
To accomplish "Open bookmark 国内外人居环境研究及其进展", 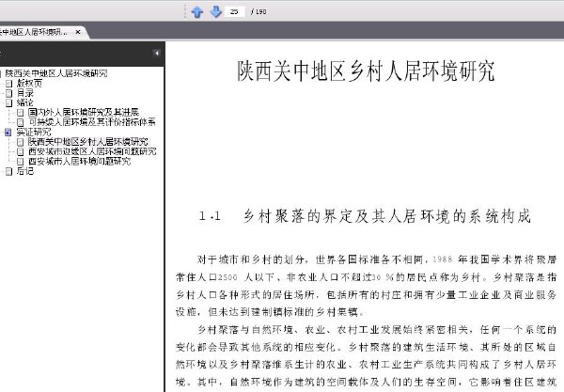I will click(84, 112).
